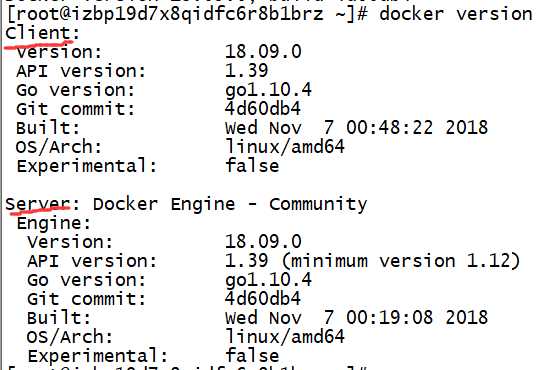Click the 'Docker Engine - Community' text

pos(230,205)
